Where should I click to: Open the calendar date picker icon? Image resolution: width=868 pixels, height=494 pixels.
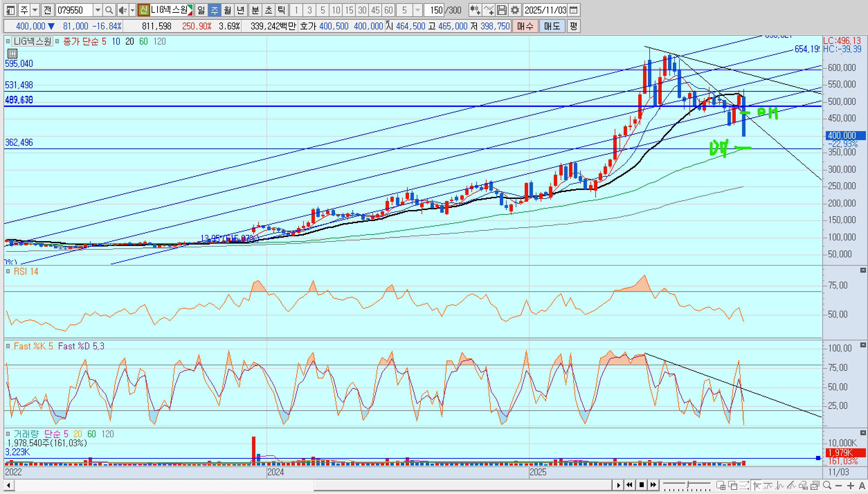[x=573, y=10]
